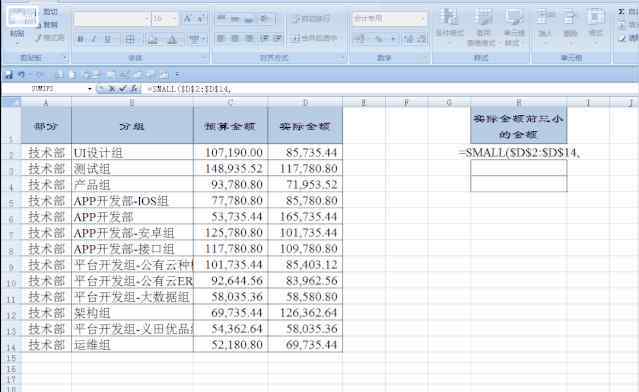
Task: Open the Cell Styles (单元格样式) gallery
Action: pyautogui.click(x=513, y=27)
